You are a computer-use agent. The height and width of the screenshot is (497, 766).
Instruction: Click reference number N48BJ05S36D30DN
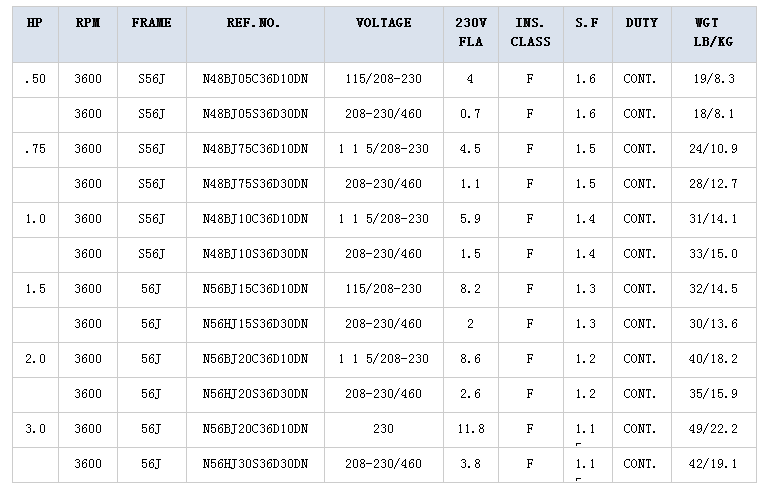255,114
